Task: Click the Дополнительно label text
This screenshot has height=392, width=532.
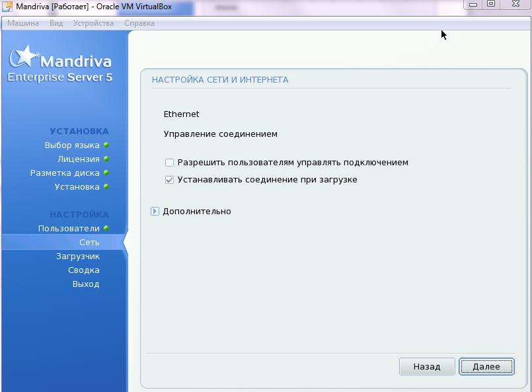Action: click(x=197, y=212)
